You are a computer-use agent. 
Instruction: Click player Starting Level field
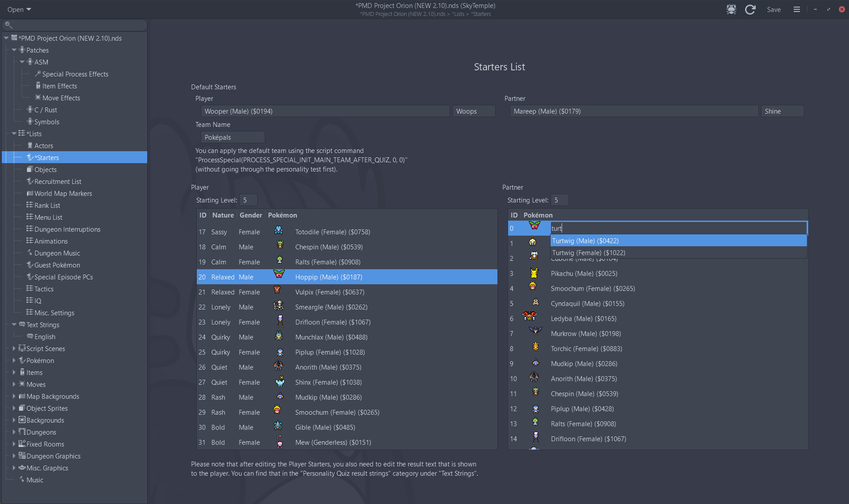248,200
